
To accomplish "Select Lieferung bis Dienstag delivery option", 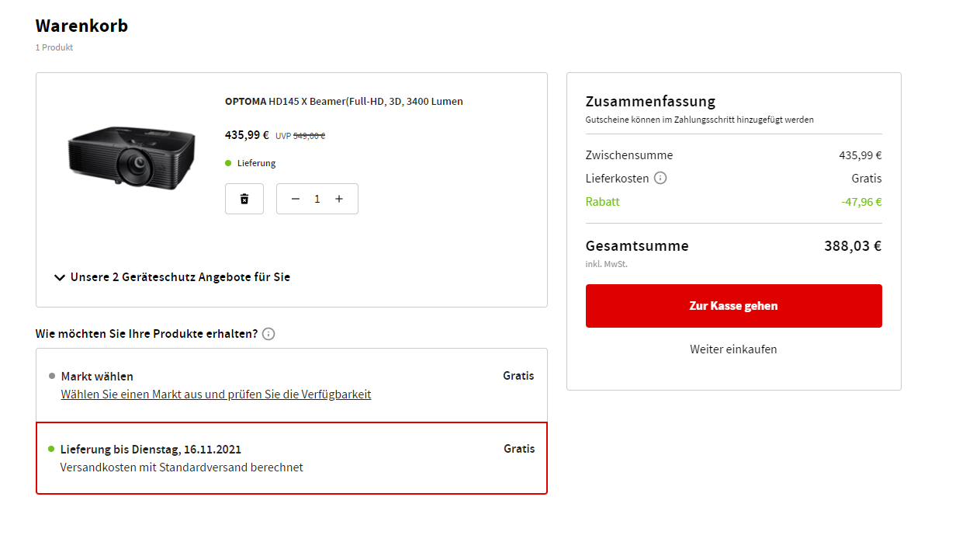I will (x=292, y=458).
